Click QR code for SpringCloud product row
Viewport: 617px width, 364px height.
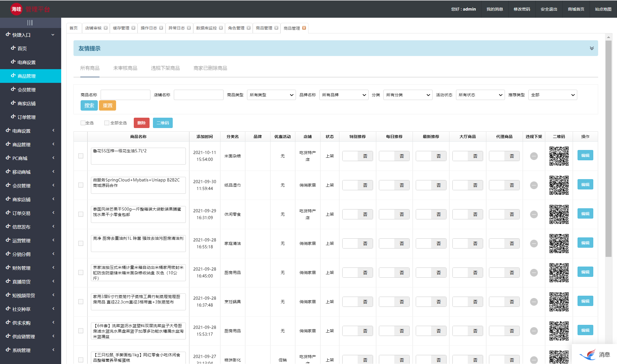tap(559, 185)
